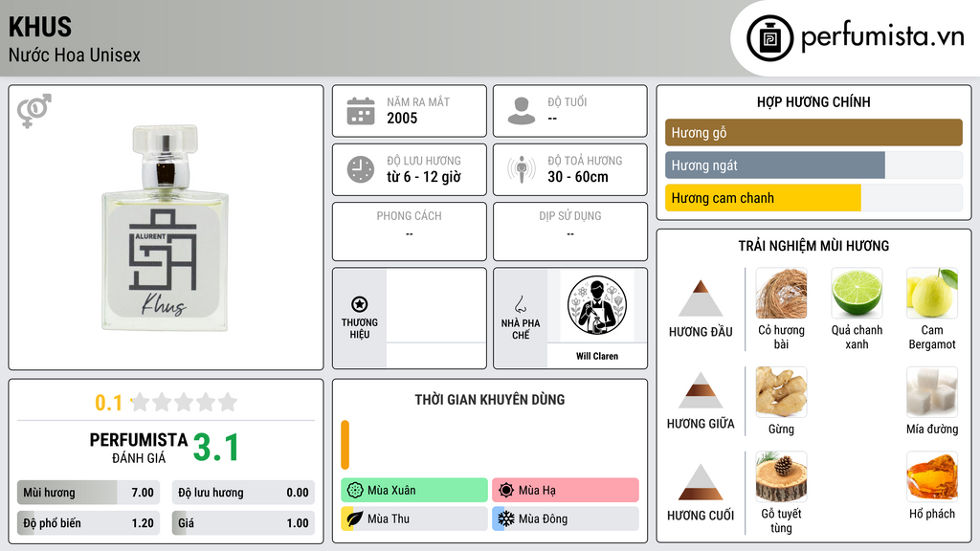Click the longevity value từ 6 - 12 giờ
This screenshot has width=980, height=551.
[x=424, y=177]
